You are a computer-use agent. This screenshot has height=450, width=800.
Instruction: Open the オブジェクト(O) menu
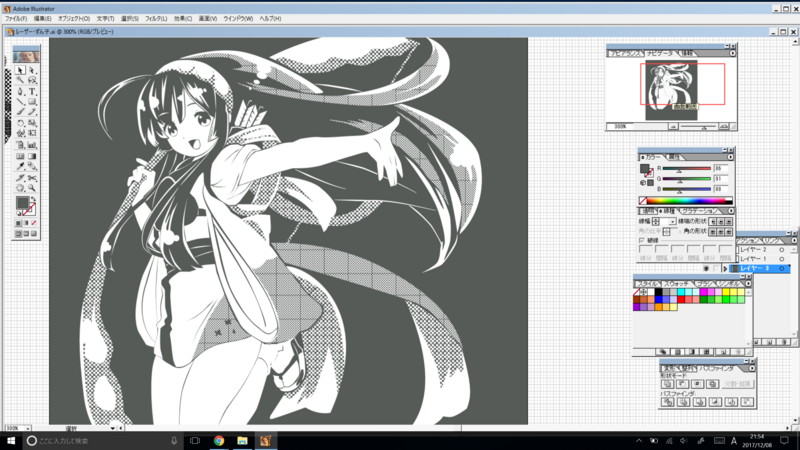73,18
